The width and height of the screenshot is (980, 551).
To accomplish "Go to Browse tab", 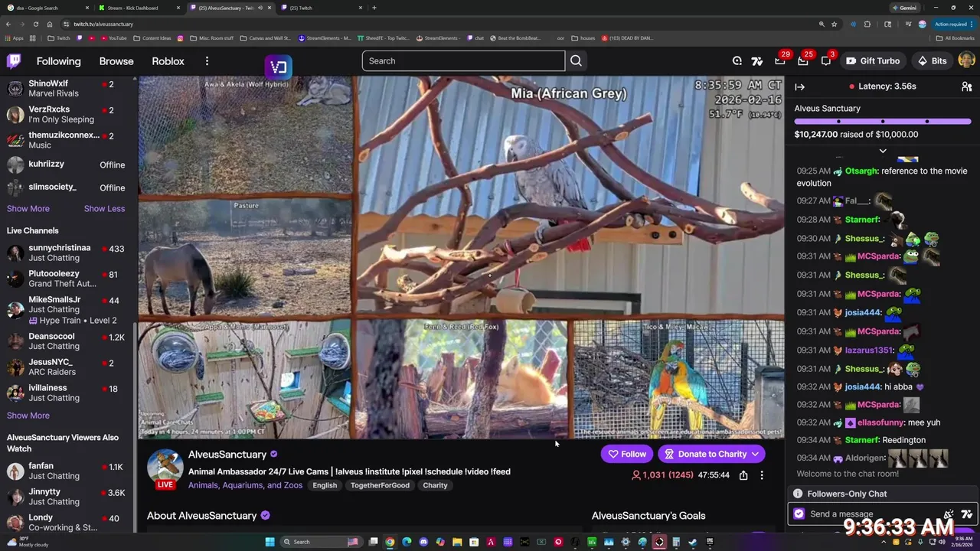I will (116, 61).
